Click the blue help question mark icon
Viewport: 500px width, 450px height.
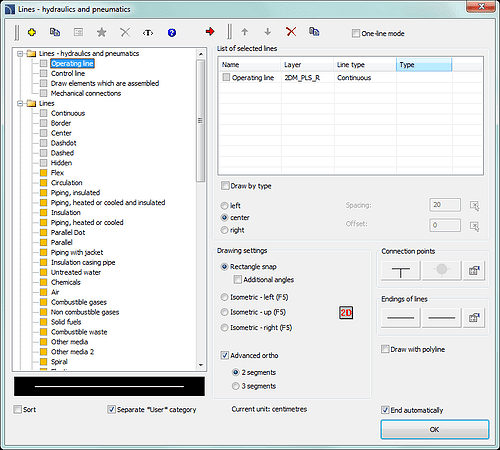(x=172, y=33)
